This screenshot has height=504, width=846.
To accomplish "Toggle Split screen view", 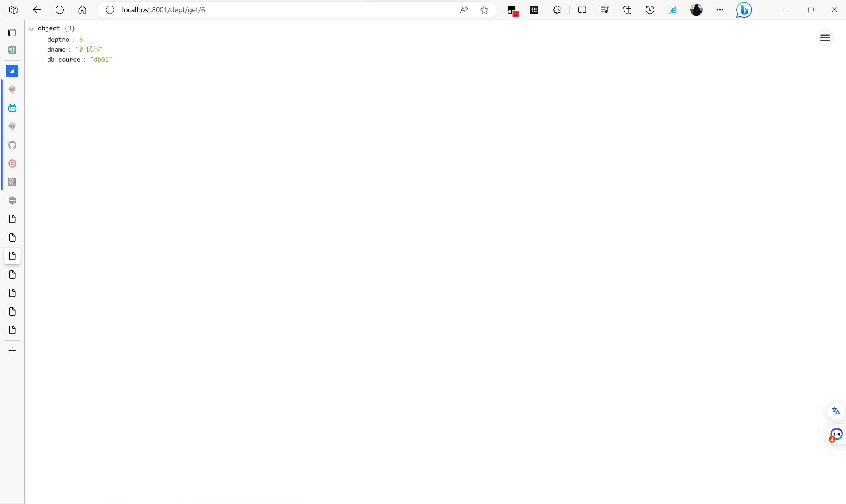I will coord(582,10).
